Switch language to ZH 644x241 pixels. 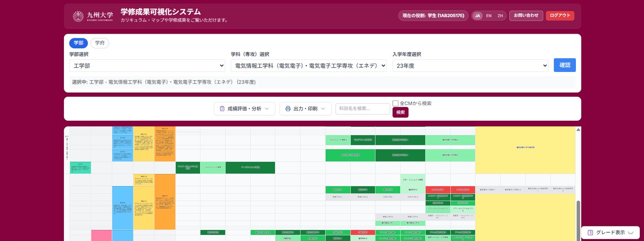tap(500, 16)
